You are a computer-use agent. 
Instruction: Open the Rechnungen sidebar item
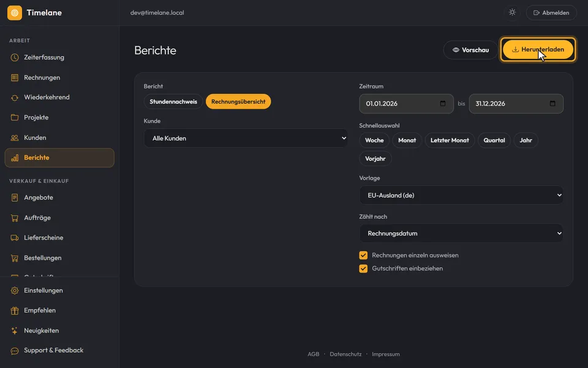pos(59,78)
